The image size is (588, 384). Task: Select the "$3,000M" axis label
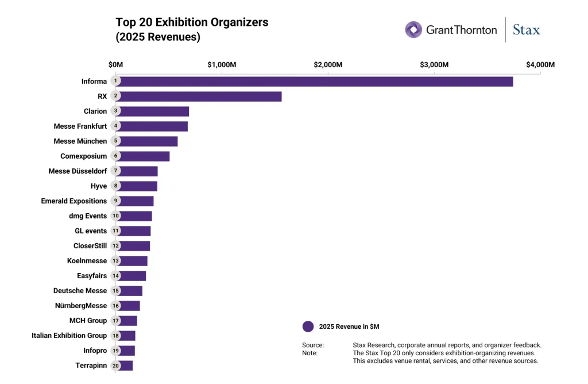[x=434, y=64]
